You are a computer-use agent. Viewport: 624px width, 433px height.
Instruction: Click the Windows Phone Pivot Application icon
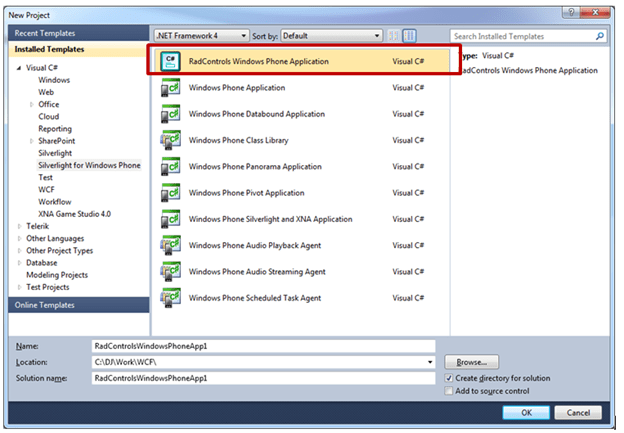(x=170, y=193)
